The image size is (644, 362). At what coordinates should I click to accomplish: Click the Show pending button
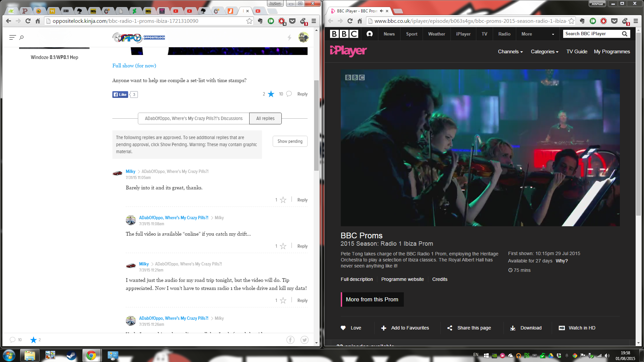click(x=290, y=141)
